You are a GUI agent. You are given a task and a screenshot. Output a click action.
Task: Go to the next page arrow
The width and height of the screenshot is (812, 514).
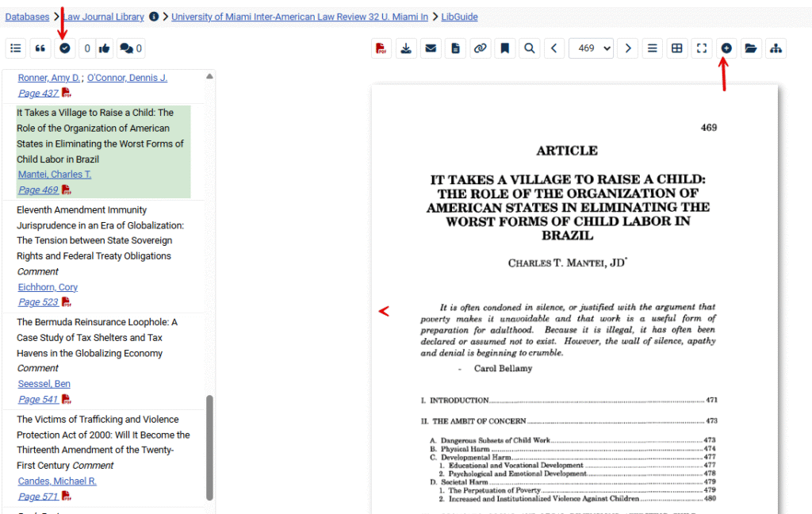tap(628, 48)
